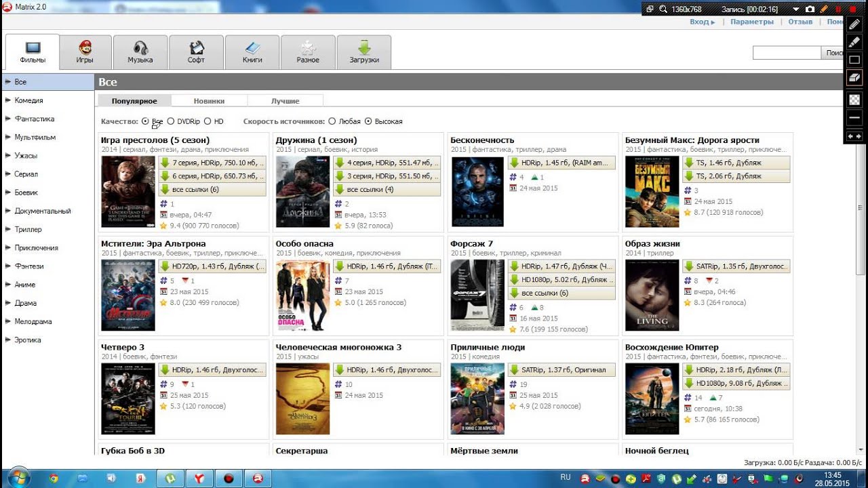Click the recorder magnifier zoom icon

[663, 9]
